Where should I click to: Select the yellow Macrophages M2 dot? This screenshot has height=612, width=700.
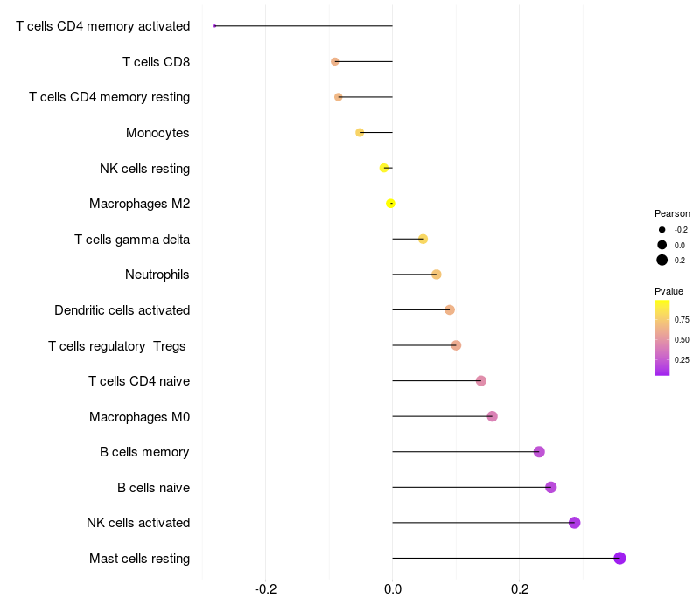(x=390, y=204)
